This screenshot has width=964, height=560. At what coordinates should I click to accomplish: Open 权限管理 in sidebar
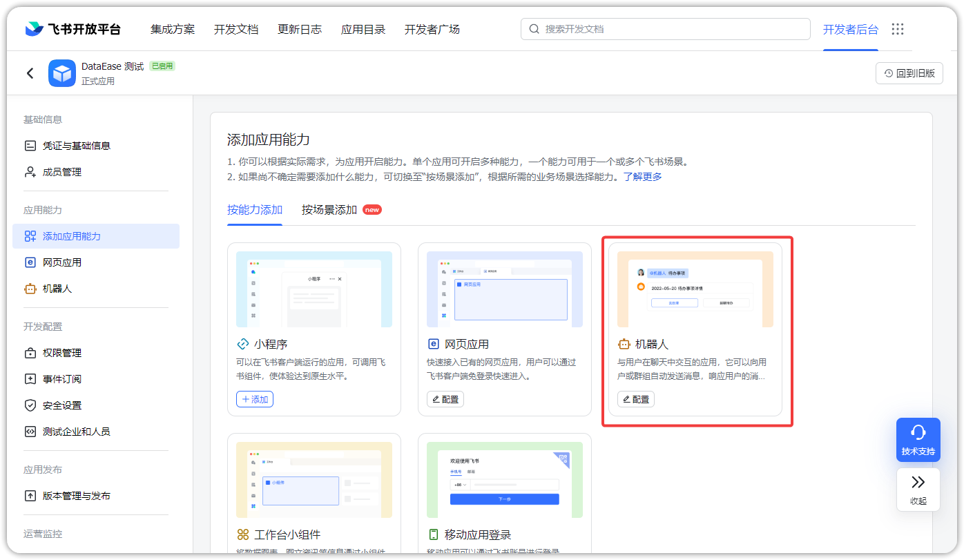[x=96, y=353]
